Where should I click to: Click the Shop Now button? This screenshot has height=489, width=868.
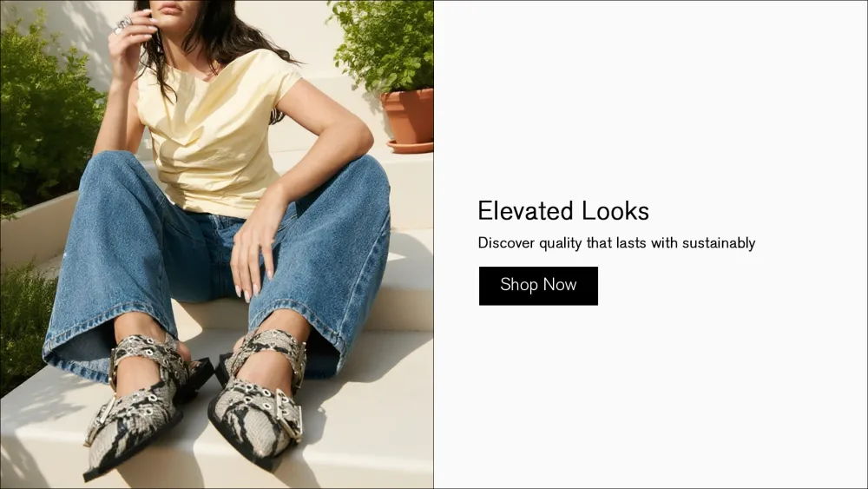point(538,286)
